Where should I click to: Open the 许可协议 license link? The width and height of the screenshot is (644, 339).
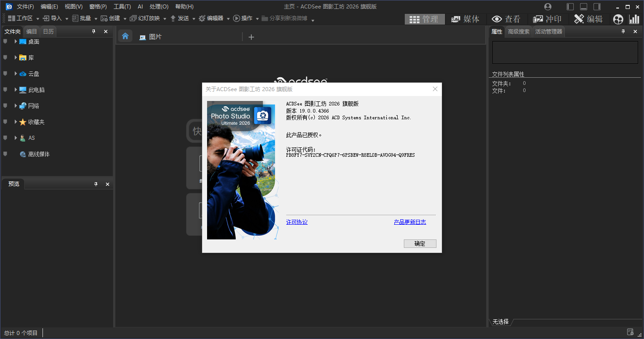click(297, 222)
